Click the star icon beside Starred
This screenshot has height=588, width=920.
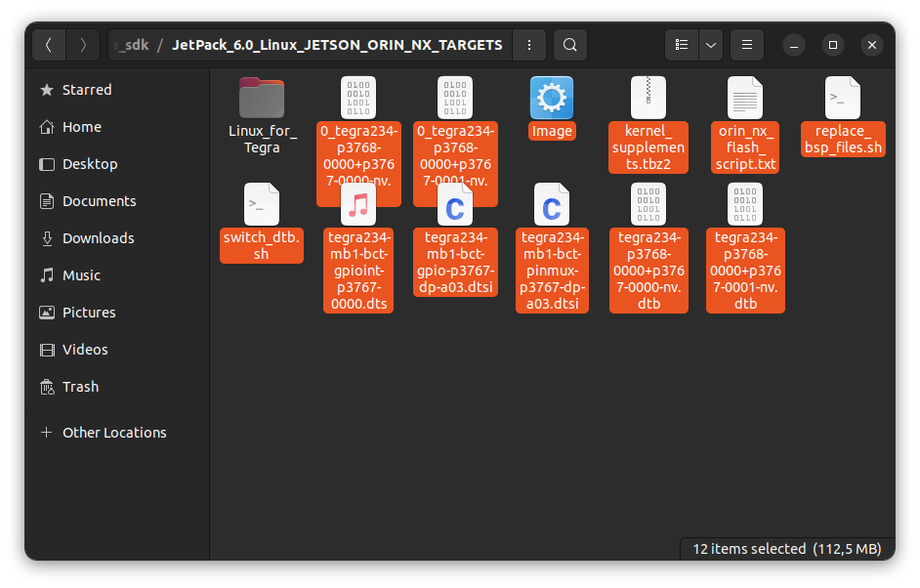click(47, 90)
